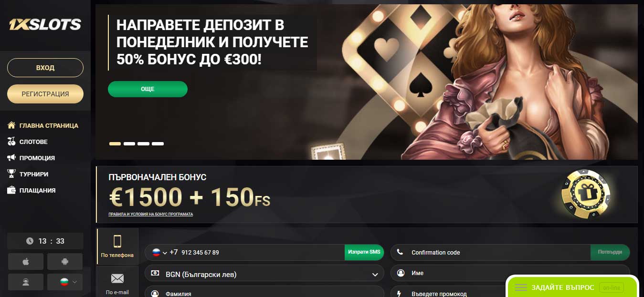Open the Apple iOS app download icon
Viewport: 644px width, 297px height.
26,261
